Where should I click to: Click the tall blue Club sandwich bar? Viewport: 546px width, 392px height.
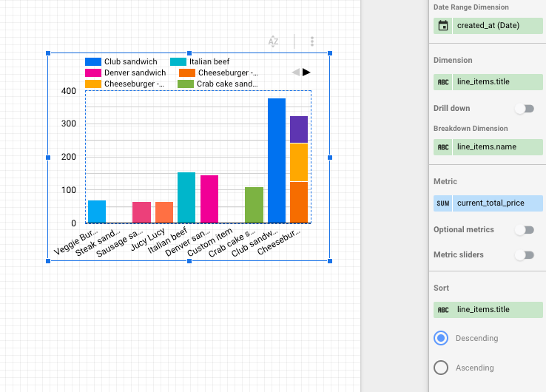coord(277,160)
